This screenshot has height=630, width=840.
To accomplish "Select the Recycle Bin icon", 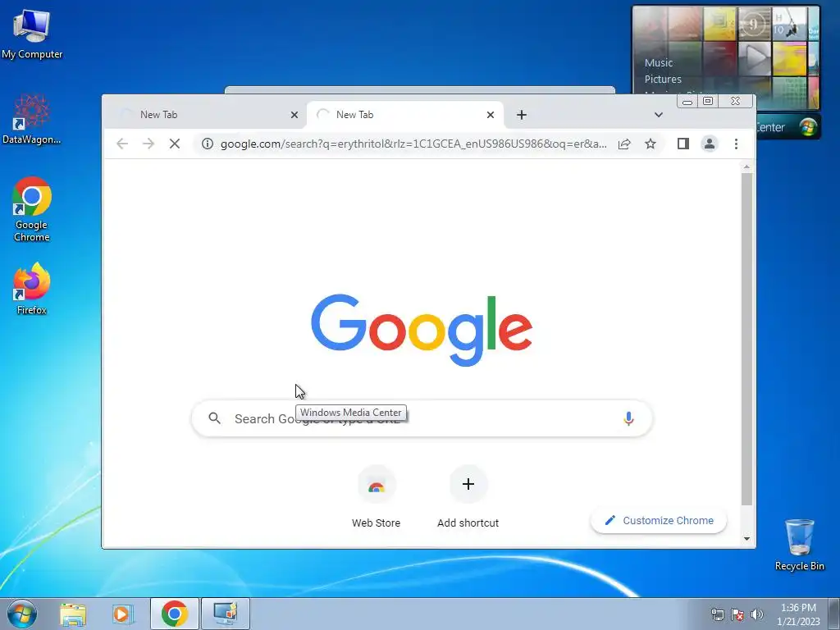I will coord(799,545).
